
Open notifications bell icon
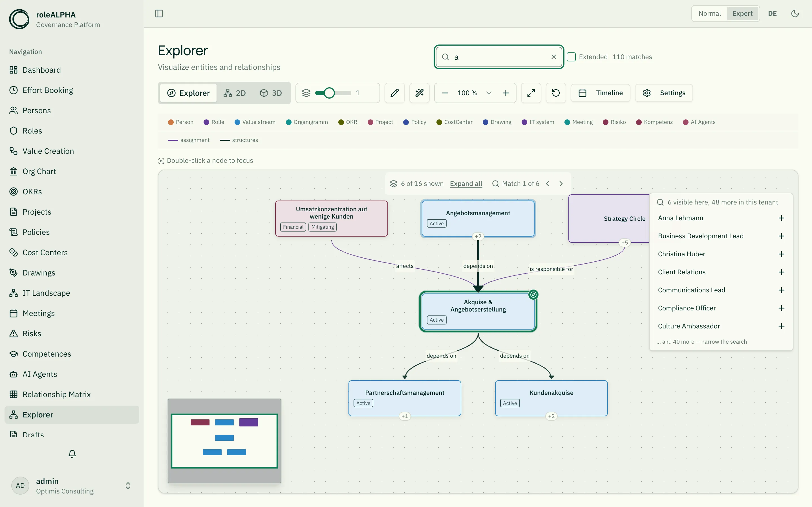pos(72,454)
